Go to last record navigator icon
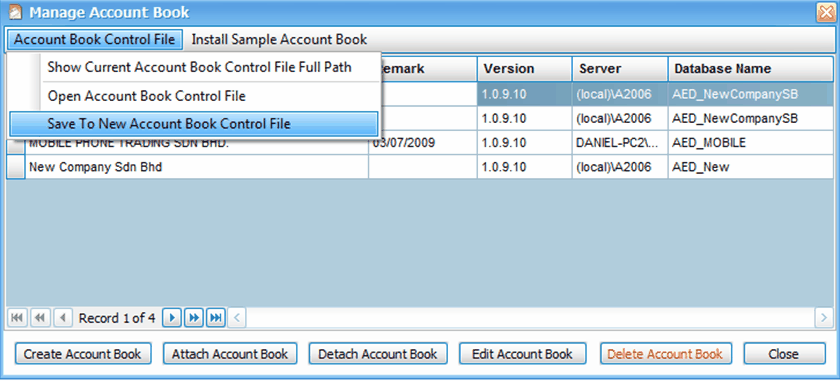Image resolution: width=840 pixels, height=381 pixels. (216, 318)
